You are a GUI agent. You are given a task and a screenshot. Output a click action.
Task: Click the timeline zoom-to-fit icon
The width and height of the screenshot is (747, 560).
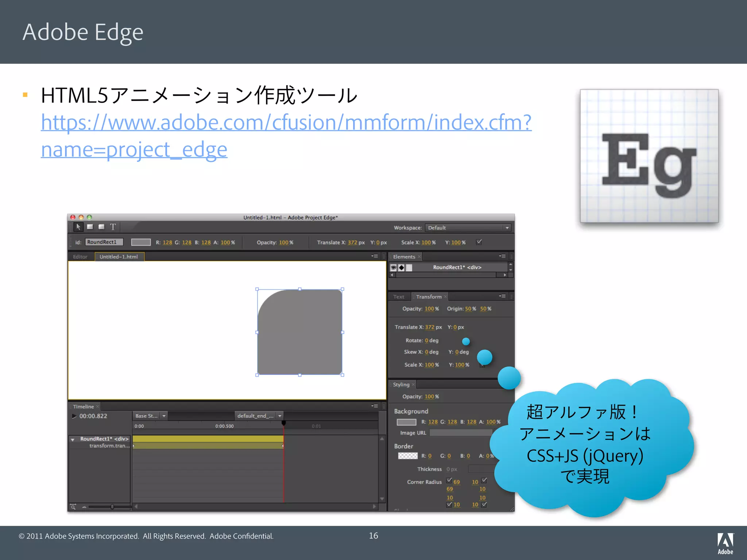click(x=73, y=506)
